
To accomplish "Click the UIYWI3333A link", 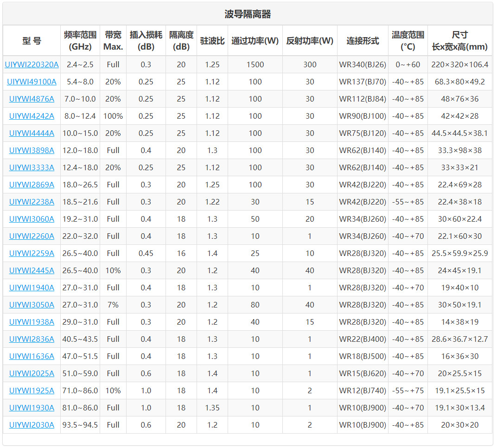I will (x=32, y=167).
